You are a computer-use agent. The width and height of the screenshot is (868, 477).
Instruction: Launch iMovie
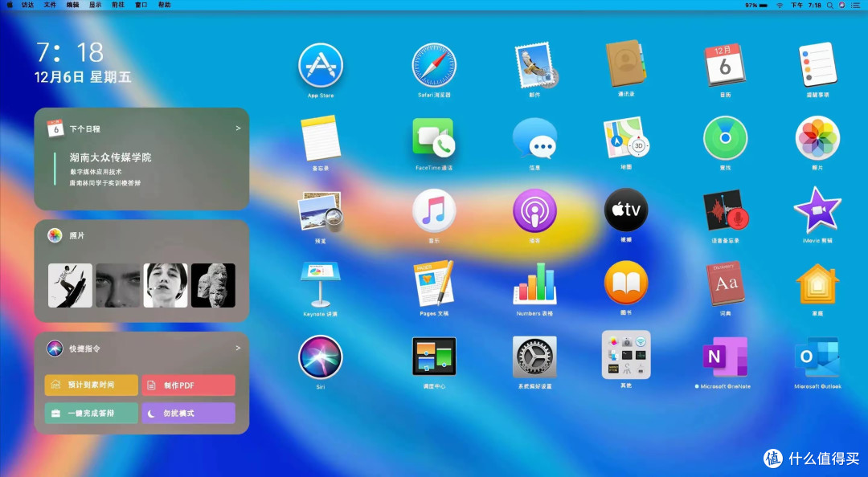817,210
